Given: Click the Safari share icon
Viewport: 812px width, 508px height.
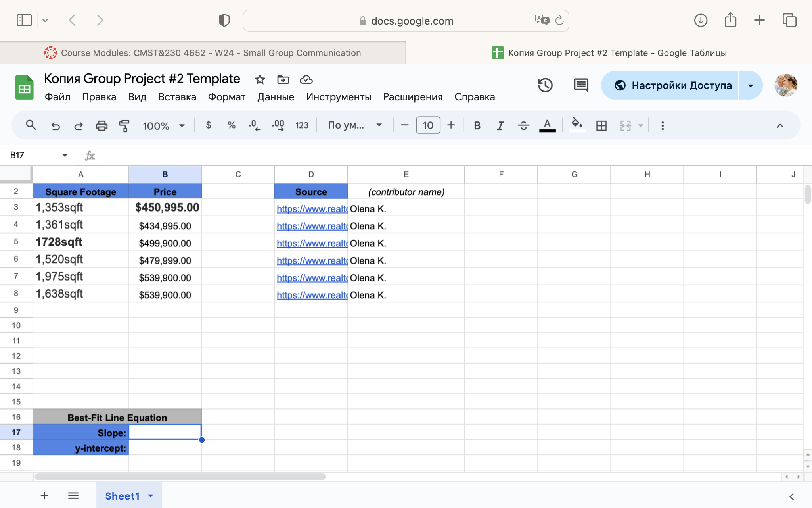Looking at the screenshot, I should [x=730, y=20].
